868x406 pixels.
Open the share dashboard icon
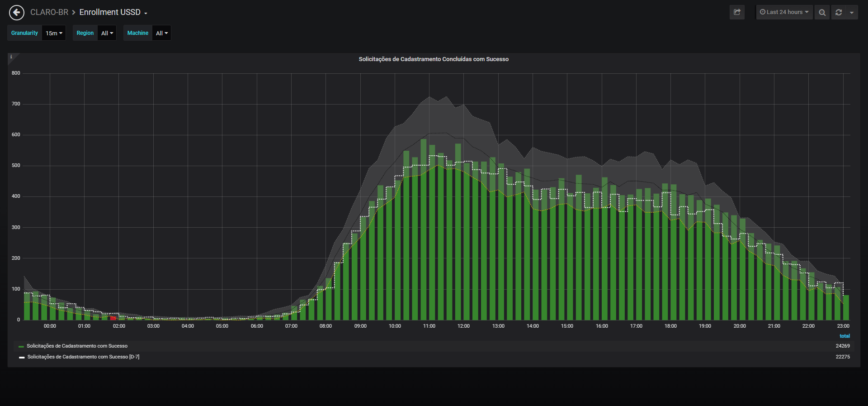point(737,12)
